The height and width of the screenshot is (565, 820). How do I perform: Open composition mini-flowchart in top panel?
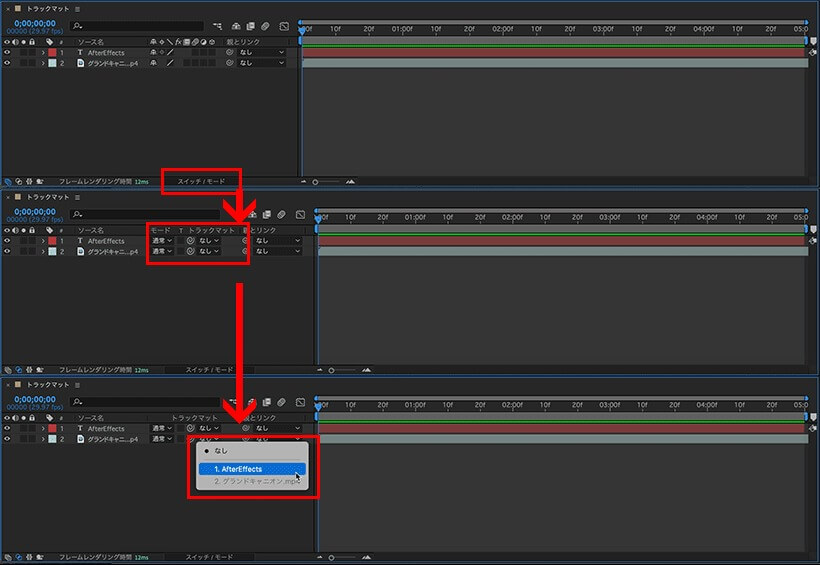click(x=218, y=26)
